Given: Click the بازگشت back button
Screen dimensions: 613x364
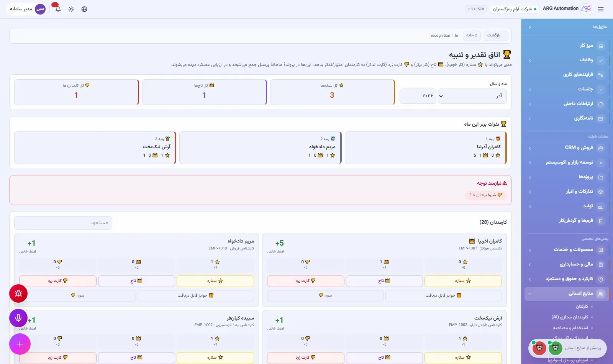Looking at the screenshot, I should coord(496,35).
